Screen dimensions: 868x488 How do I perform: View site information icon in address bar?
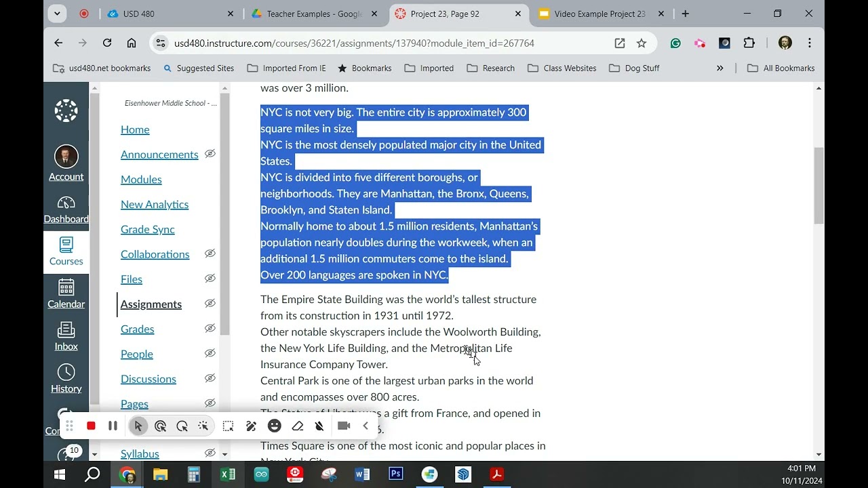(160, 43)
